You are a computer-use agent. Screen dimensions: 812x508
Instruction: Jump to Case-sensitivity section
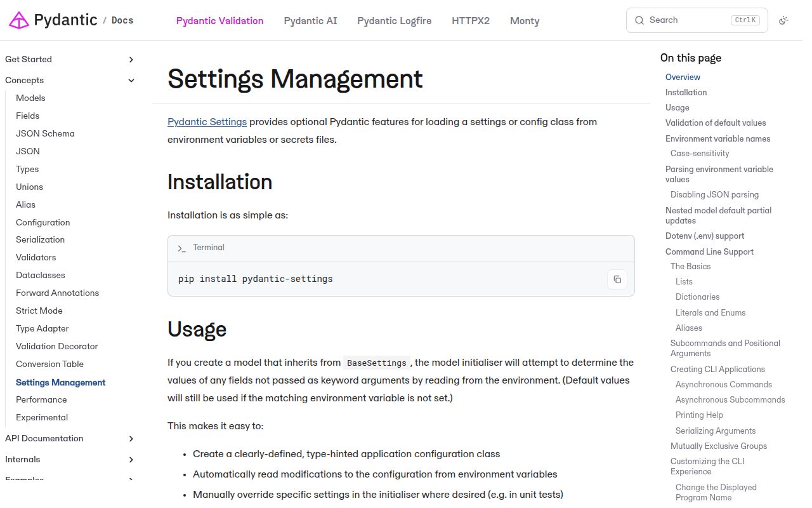(700, 153)
